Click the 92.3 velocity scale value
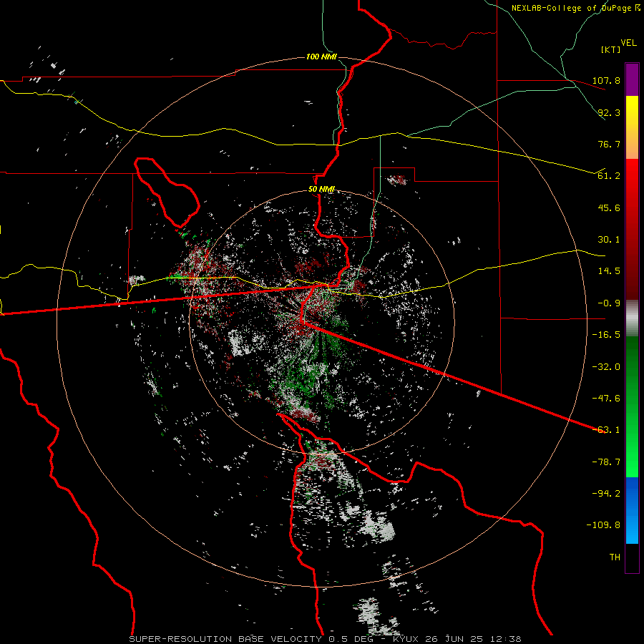The width and height of the screenshot is (644, 644). point(609,112)
